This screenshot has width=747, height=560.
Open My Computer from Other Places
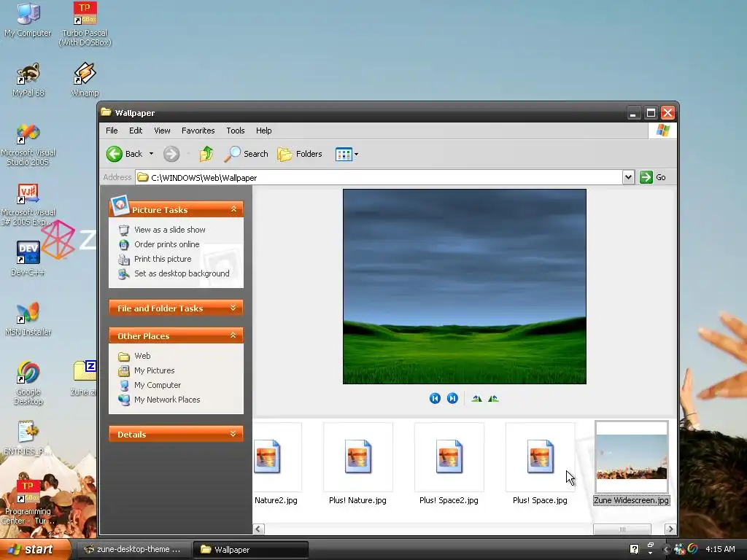click(x=158, y=385)
